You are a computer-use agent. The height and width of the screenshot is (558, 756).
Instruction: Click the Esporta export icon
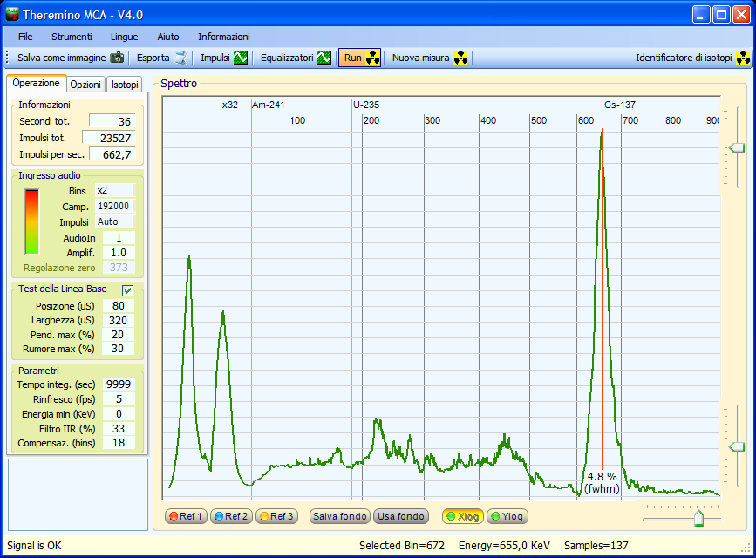coord(180,58)
